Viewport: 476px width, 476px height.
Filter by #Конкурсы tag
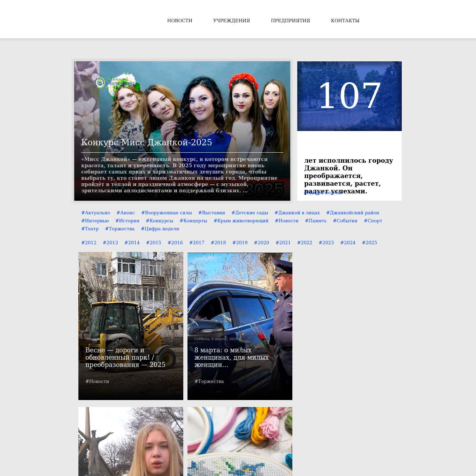coord(160,221)
